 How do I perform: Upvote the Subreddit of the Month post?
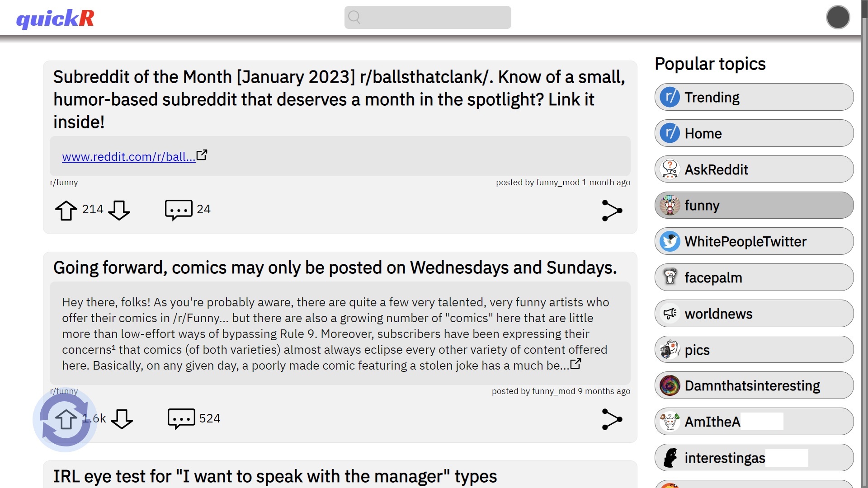click(x=66, y=210)
